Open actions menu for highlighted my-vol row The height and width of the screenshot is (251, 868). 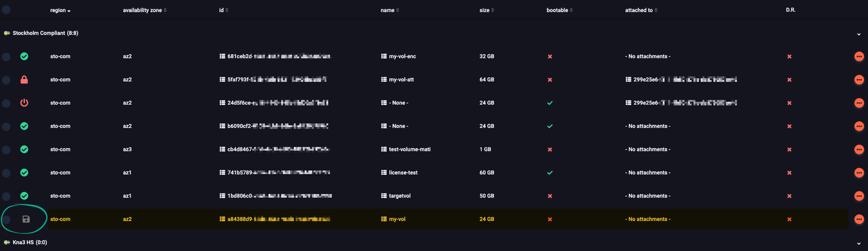point(859,219)
